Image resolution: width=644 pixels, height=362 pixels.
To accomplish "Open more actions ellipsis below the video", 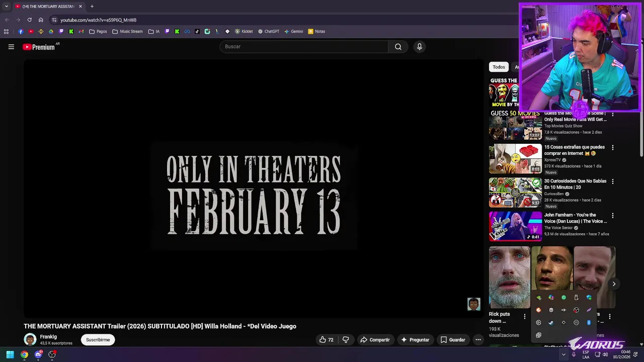I will [478, 340].
